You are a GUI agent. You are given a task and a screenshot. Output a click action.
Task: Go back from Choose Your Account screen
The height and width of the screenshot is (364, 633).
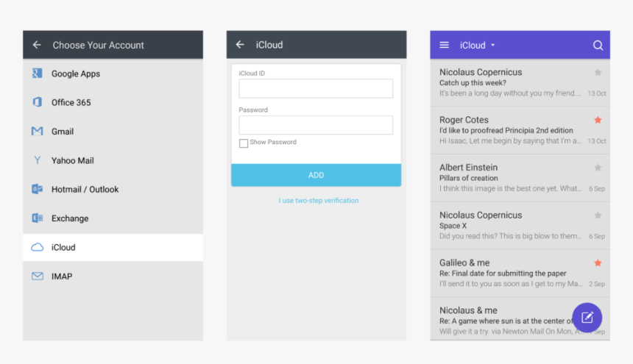tap(37, 45)
